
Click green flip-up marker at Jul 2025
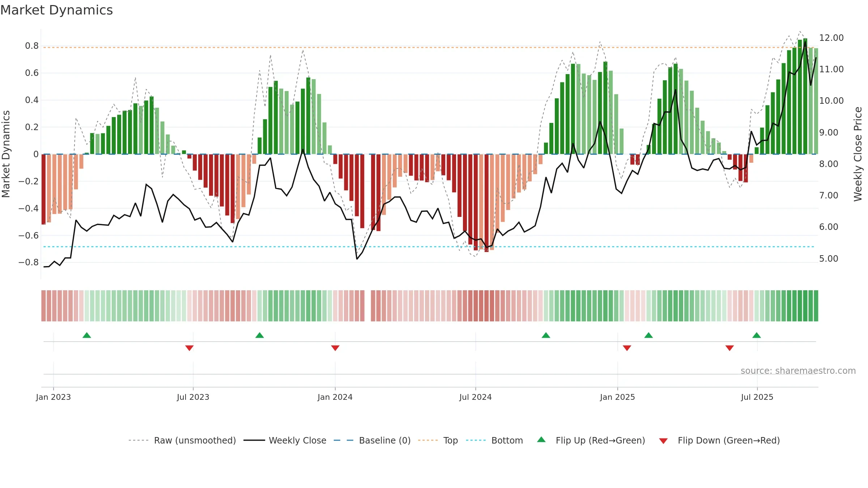757,335
